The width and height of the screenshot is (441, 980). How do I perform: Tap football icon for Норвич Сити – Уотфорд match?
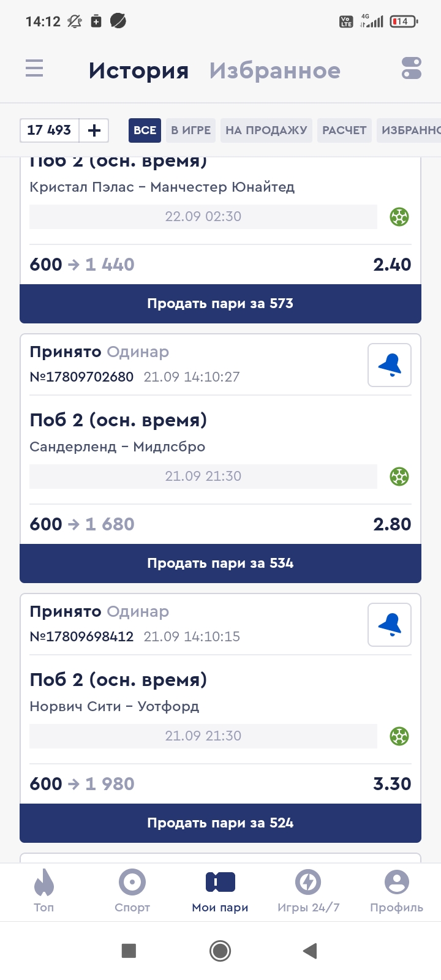click(x=399, y=736)
